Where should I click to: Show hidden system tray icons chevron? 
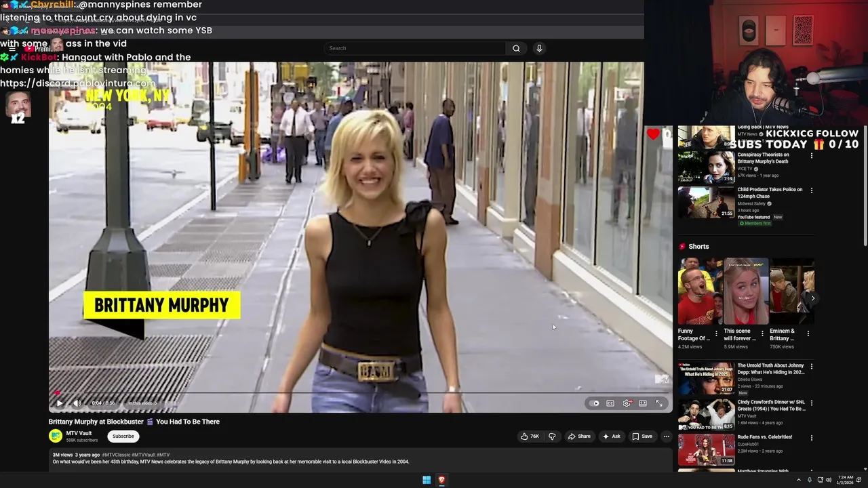pos(798,480)
